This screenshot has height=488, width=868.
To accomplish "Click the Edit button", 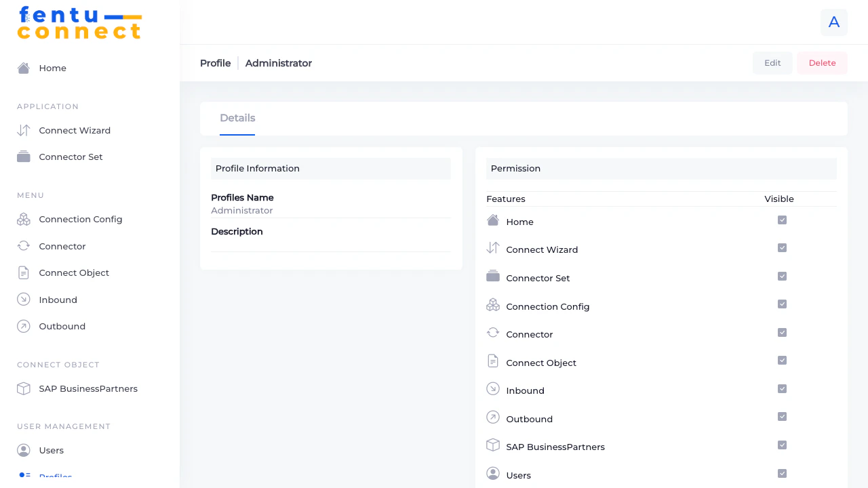I will point(772,63).
